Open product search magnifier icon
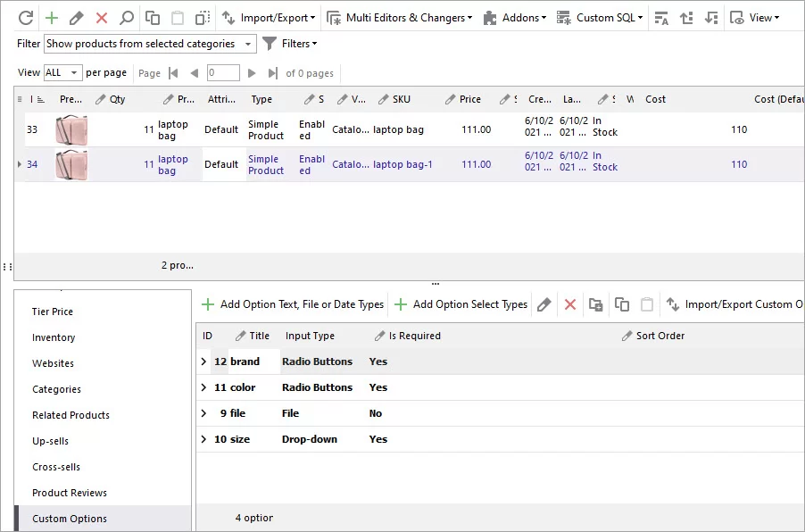Image resolution: width=805 pixels, height=532 pixels. click(127, 18)
